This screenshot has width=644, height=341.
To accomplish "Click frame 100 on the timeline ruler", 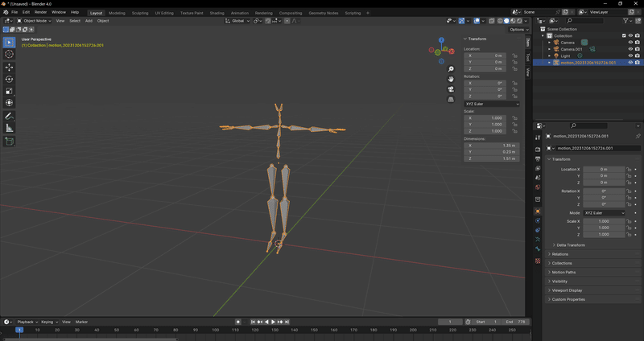I will click(x=214, y=330).
